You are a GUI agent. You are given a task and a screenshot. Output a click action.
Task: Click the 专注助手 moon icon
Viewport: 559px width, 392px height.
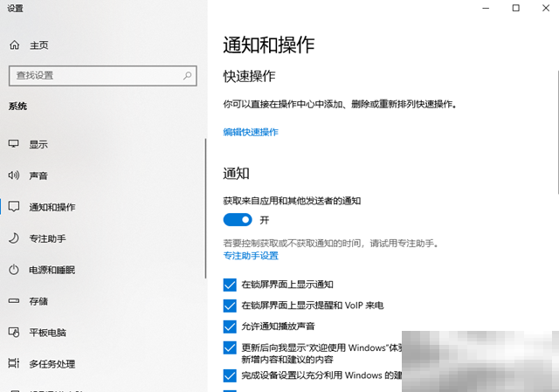pos(14,238)
